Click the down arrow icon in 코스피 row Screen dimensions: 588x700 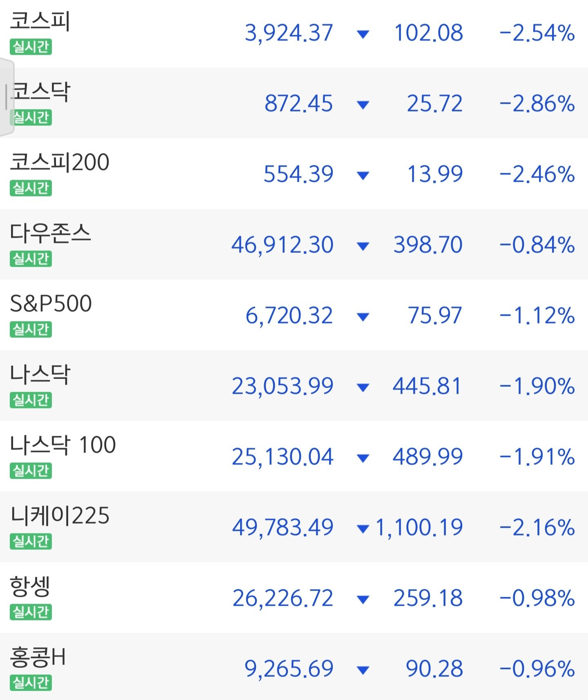363,34
